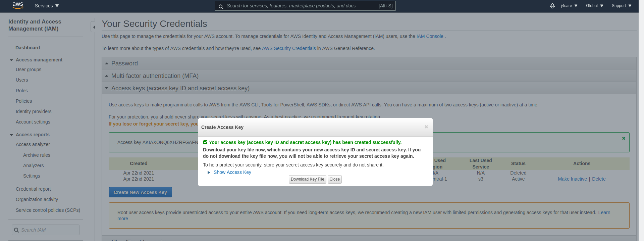This screenshot has height=241, width=644.
Task: Open Account settings page
Action: click(33, 122)
